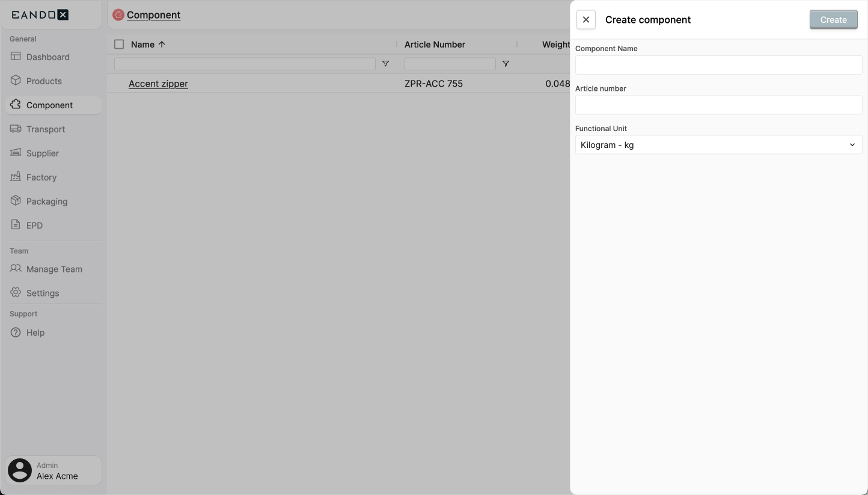
Task: Toggle the filter on the Name column
Action: click(386, 63)
